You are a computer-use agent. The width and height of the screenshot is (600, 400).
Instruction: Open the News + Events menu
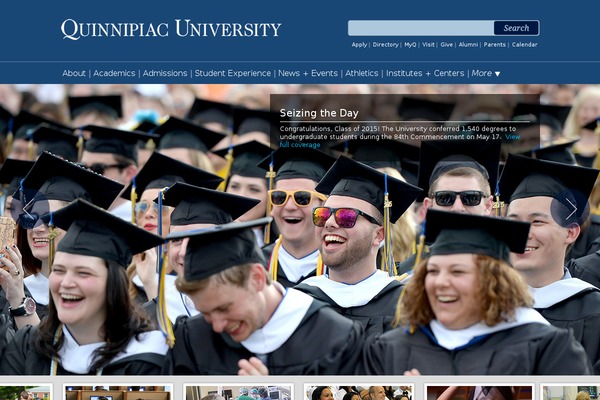[308, 73]
